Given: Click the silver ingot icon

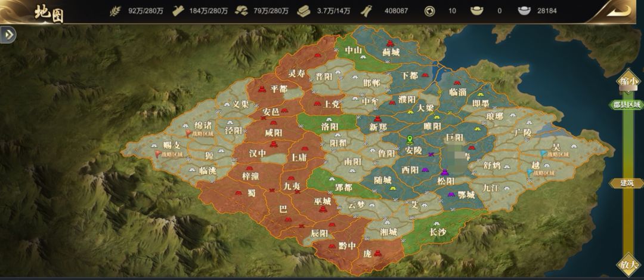Looking at the screenshot, I should (524, 11).
